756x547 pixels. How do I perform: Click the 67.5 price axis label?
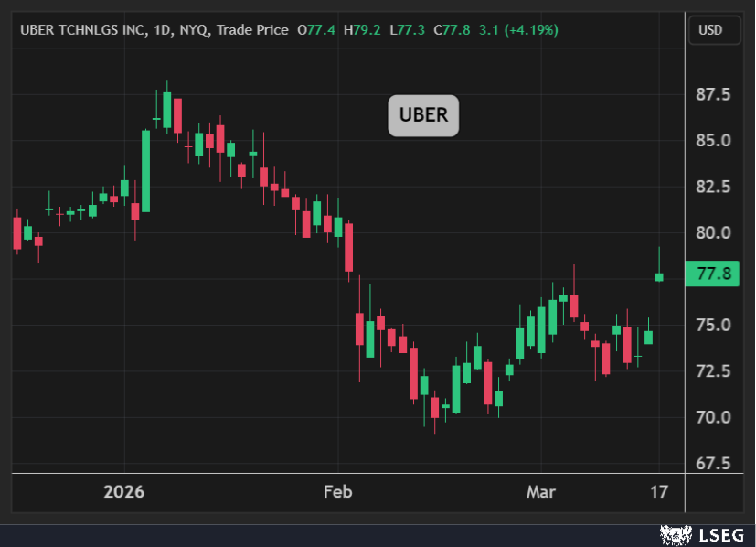click(x=713, y=463)
